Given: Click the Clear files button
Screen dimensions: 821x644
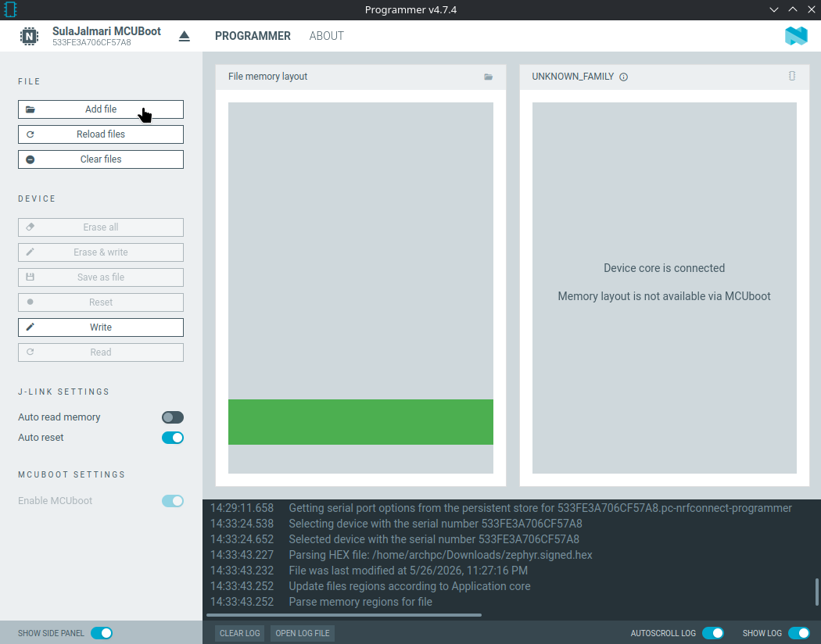Looking at the screenshot, I should [101, 159].
